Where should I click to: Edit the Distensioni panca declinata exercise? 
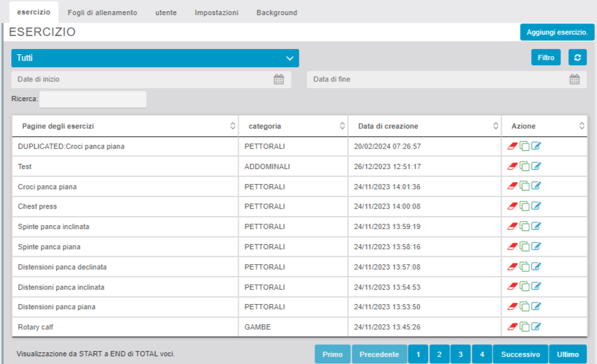click(x=536, y=267)
